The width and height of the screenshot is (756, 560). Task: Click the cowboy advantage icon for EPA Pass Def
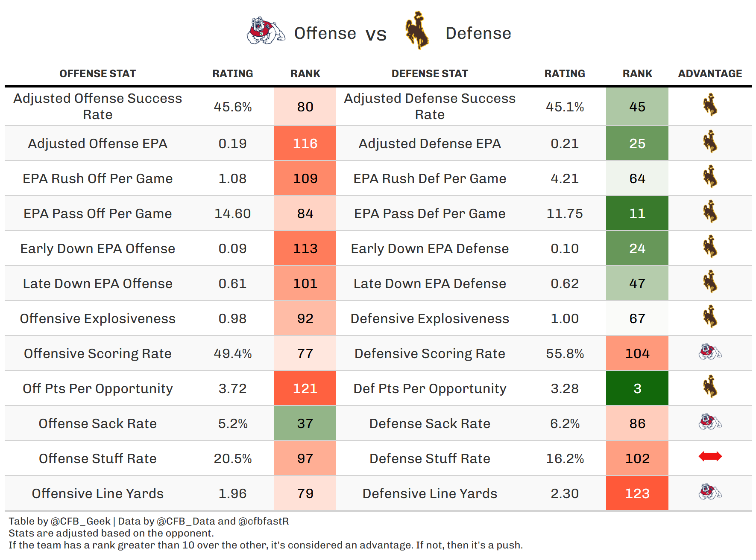[710, 212]
